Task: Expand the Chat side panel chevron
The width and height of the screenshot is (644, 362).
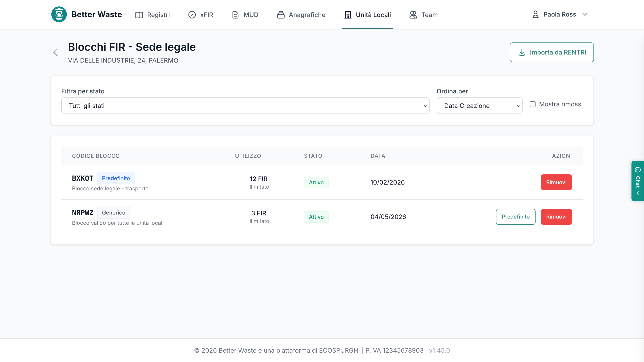Action: click(x=638, y=193)
